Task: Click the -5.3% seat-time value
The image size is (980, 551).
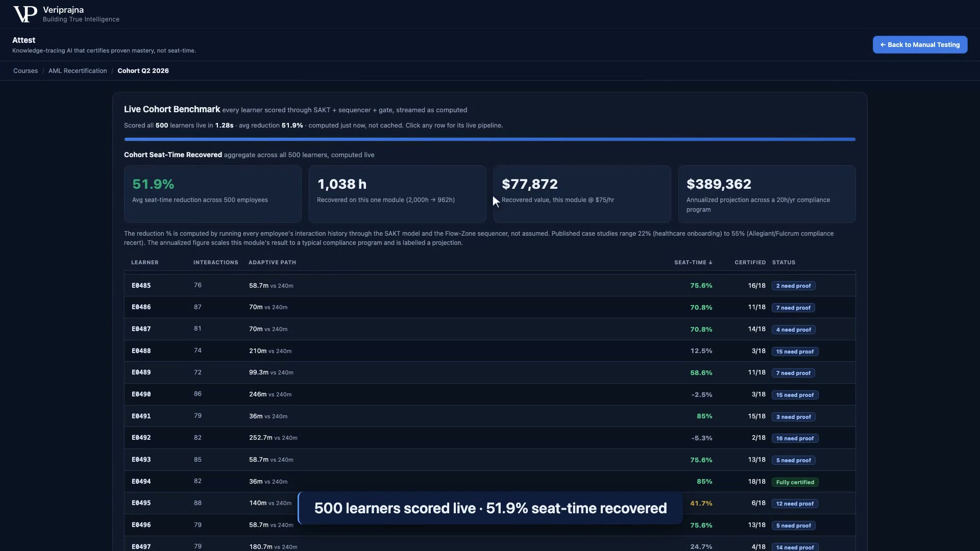Action: pyautogui.click(x=702, y=438)
